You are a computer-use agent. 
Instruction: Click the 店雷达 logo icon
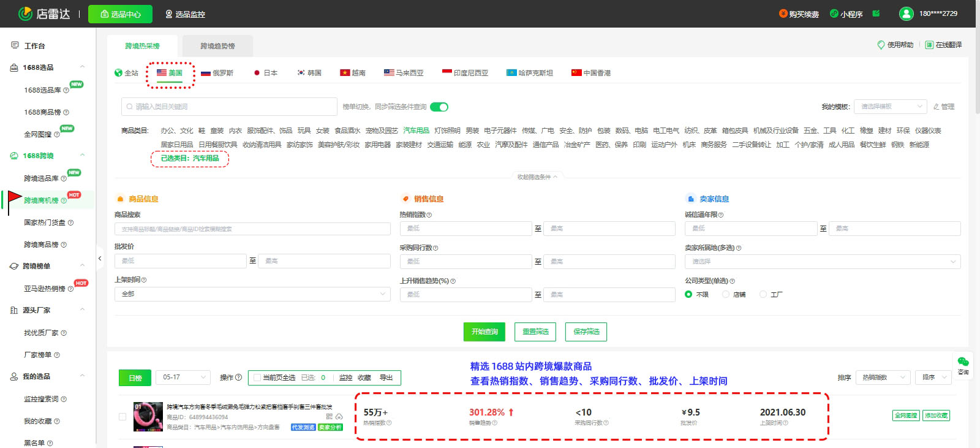click(25, 13)
